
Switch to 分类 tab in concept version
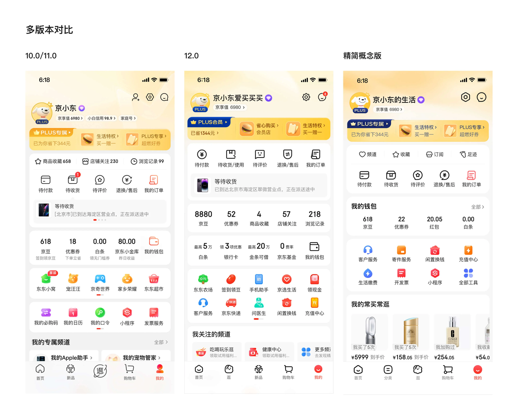[x=388, y=373]
